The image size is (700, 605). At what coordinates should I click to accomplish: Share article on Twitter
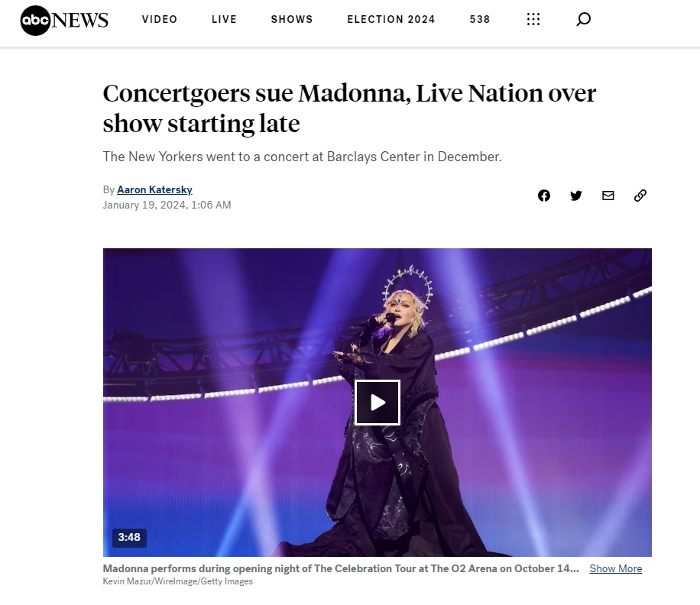[576, 196]
